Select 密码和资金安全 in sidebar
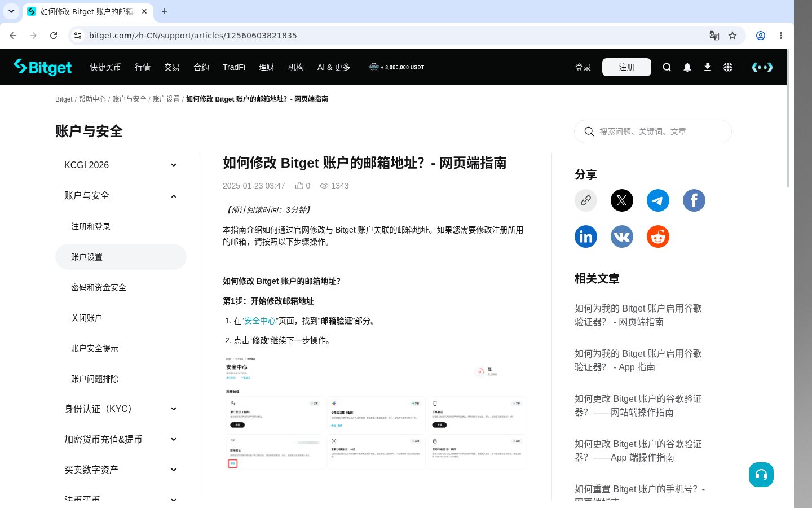The image size is (812, 508). [x=121, y=287]
